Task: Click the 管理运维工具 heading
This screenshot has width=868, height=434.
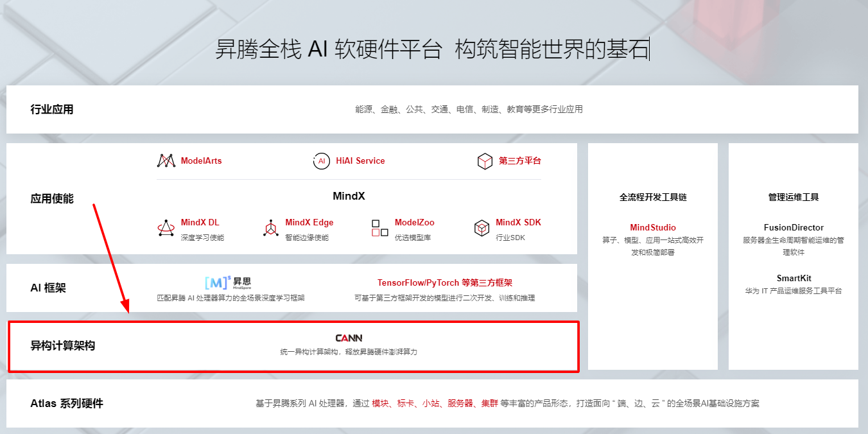Action: tap(794, 197)
